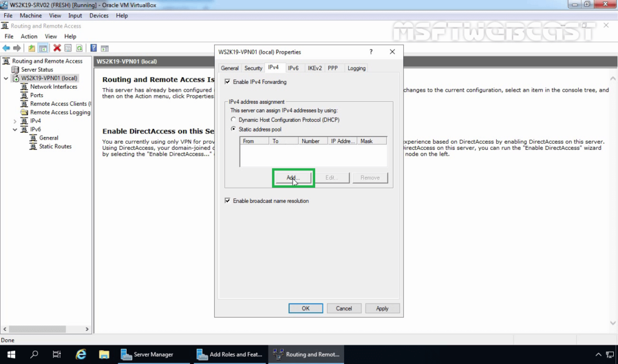Image resolution: width=618 pixels, height=364 pixels.
Task: Click the Mask column header in address pool
Action: tap(372, 141)
